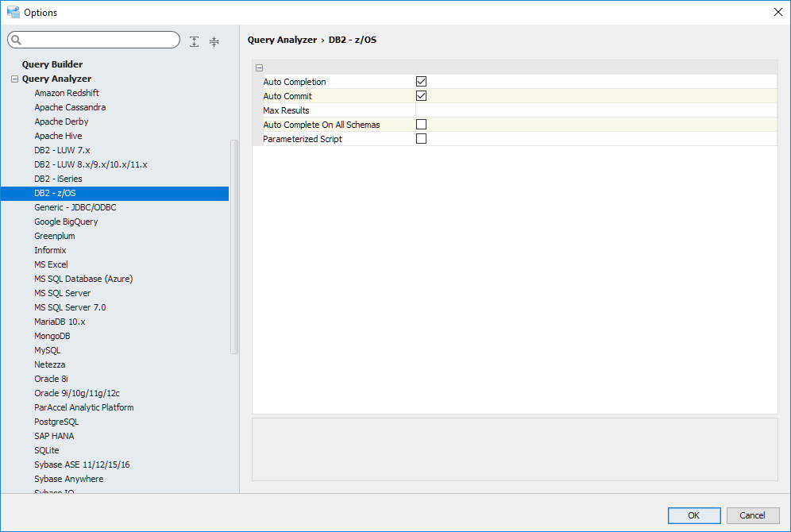Select PostgreSQL in the options tree
The image size is (791, 532).
click(x=56, y=422)
